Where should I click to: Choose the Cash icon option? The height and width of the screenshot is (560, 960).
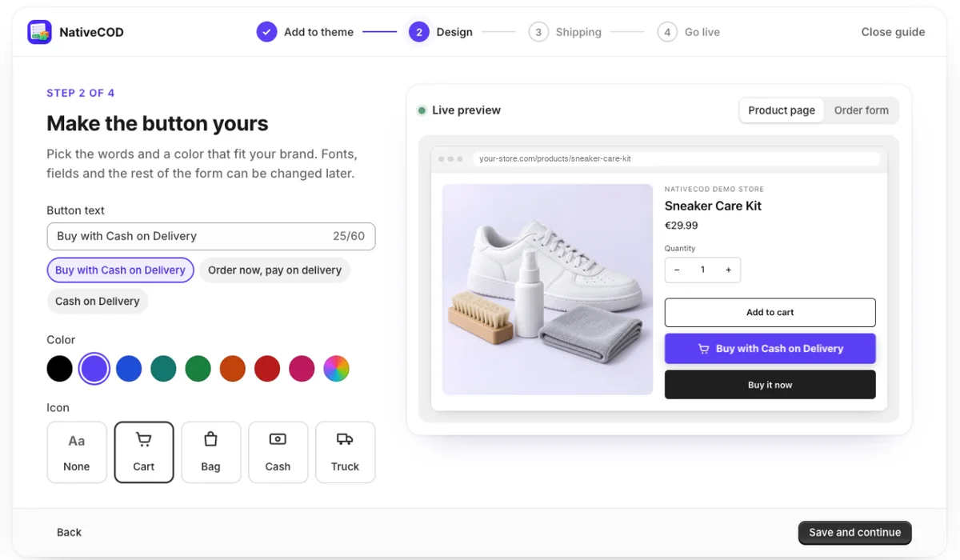[x=278, y=453]
